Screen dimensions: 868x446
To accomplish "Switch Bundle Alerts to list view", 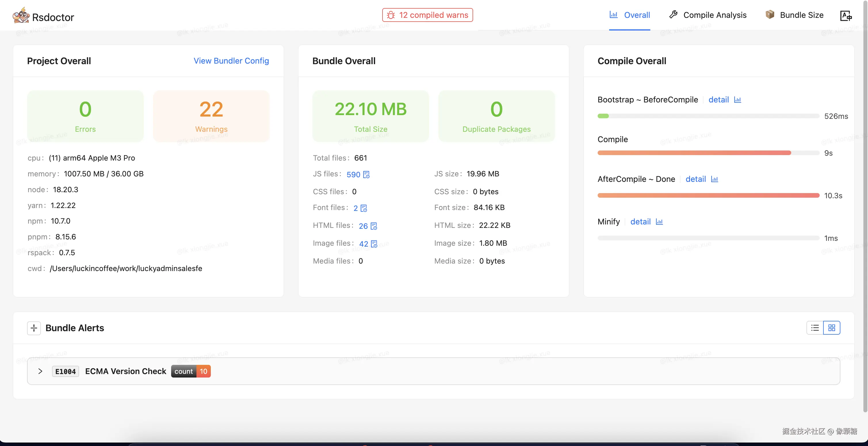I will point(815,328).
